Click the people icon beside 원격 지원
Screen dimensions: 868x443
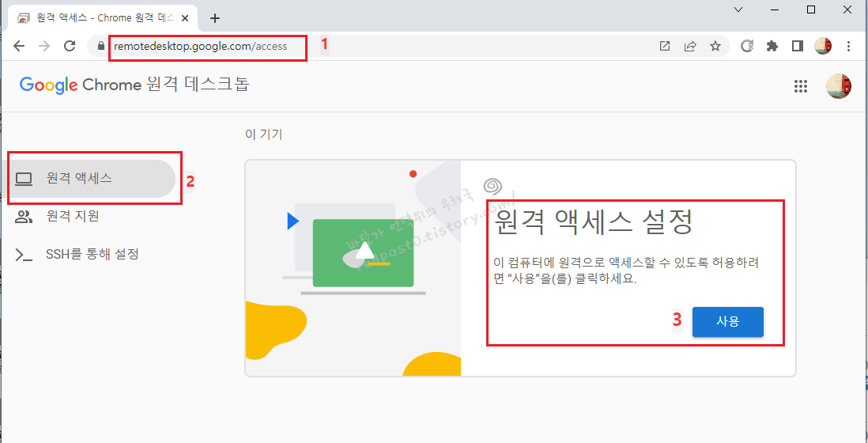click(x=23, y=217)
